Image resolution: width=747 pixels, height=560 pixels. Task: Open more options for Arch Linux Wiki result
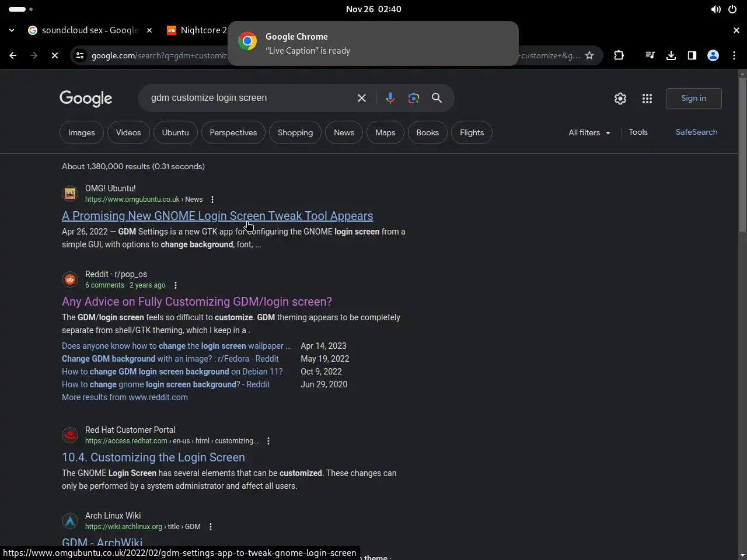pos(211,527)
